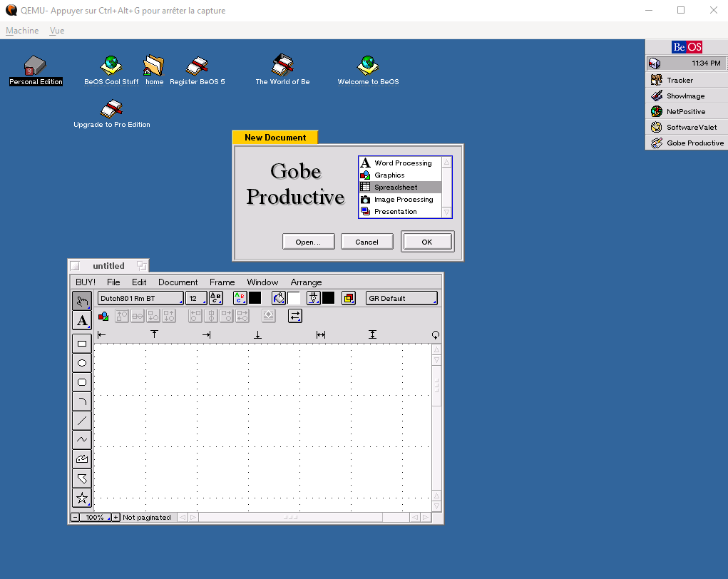Open the Document menu

[x=178, y=282]
